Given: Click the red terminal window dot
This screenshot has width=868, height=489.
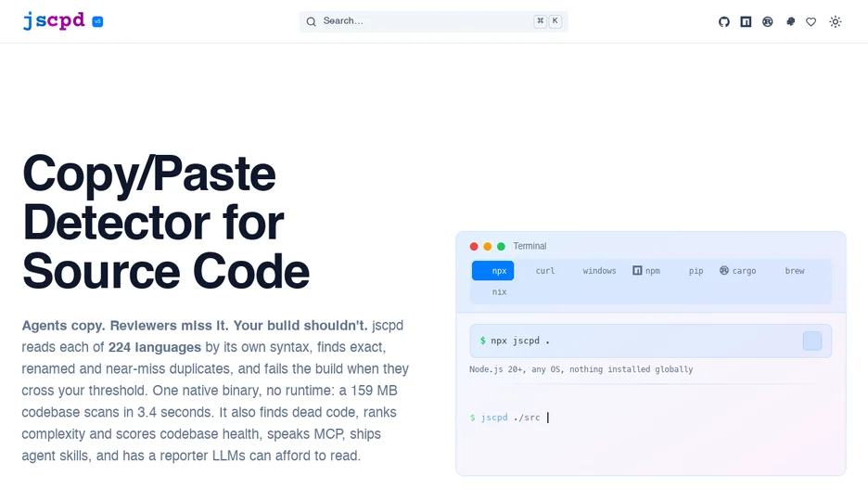Looking at the screenshot, I should coord(474,247).
